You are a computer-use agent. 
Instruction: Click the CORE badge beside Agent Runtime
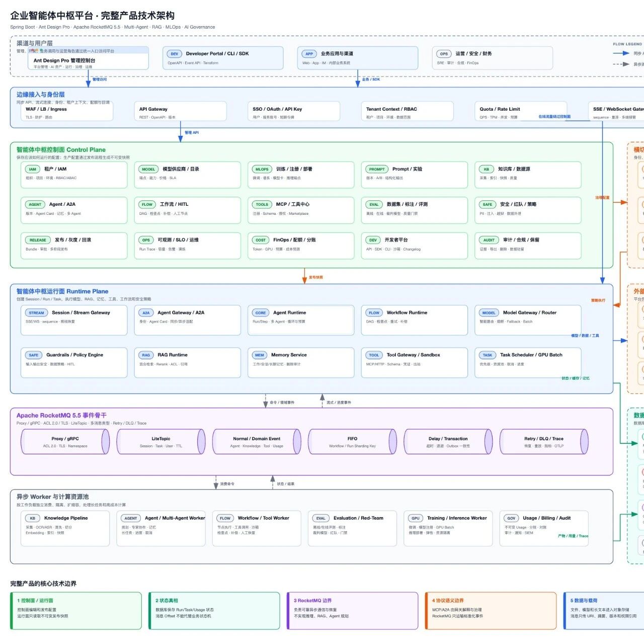tap(261, 313)
